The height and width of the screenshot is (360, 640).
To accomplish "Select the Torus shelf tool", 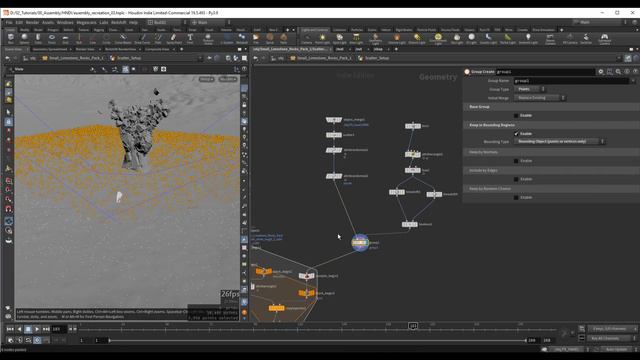I will pyautogui.click(x=52, y=38).
